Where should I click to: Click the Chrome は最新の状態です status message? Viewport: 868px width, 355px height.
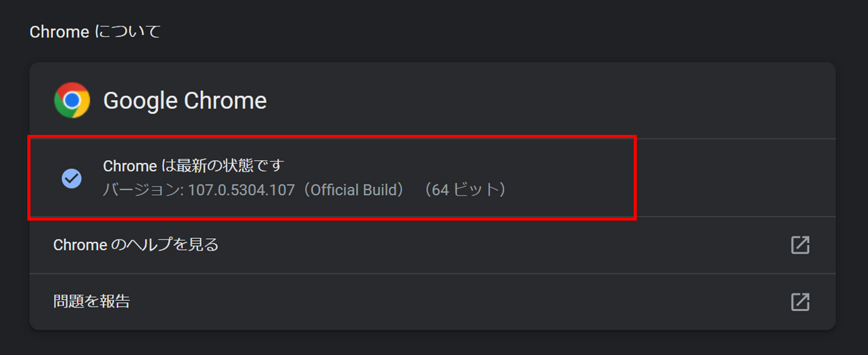click(x=194, y=166)
